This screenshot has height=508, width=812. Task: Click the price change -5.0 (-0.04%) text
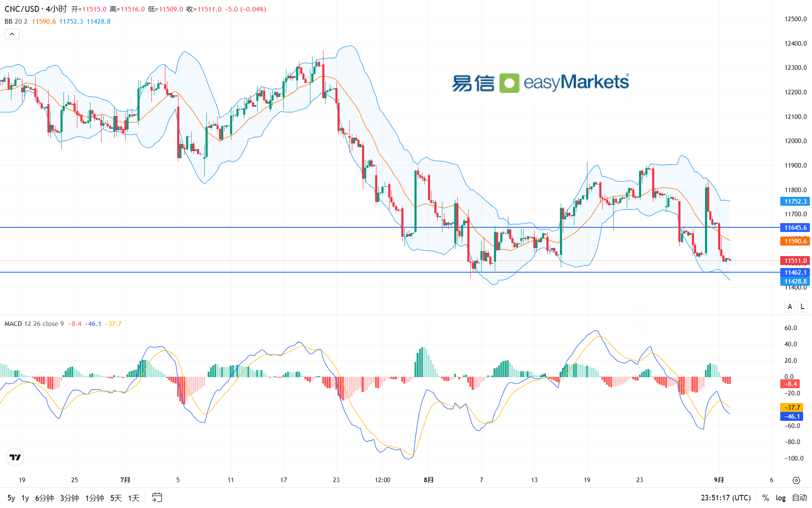(x=245, y=9)
